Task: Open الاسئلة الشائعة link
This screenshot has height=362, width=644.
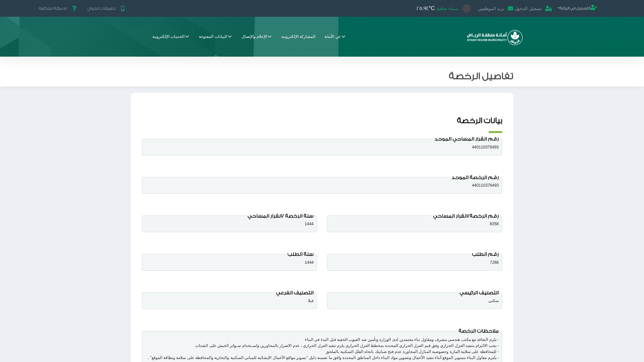Action: coord(53,8)
